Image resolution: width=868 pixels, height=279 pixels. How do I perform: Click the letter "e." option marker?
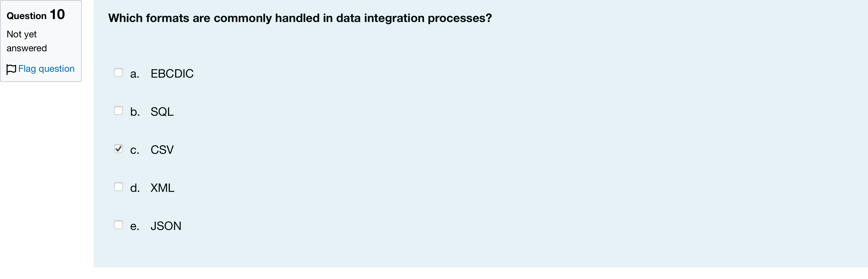tap(135, 226)
